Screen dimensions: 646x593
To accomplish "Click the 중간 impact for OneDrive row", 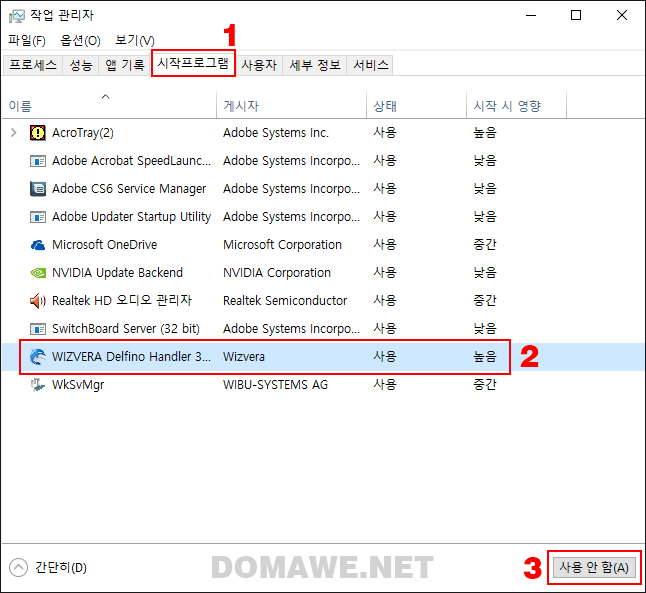I will 485,245.
